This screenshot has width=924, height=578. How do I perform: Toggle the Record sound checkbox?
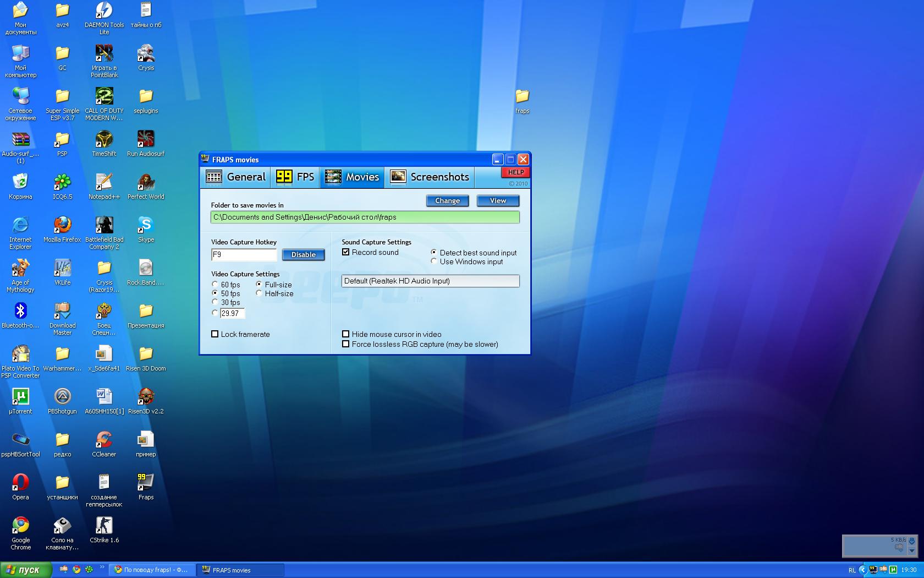(x=346, y=252)
